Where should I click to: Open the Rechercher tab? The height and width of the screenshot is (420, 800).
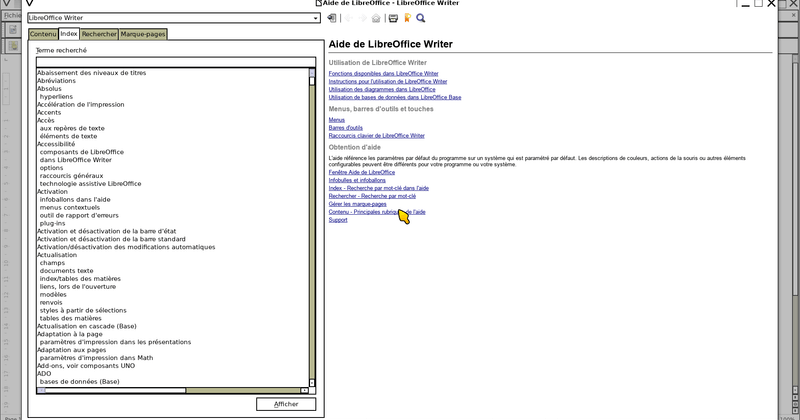(99, 34)
